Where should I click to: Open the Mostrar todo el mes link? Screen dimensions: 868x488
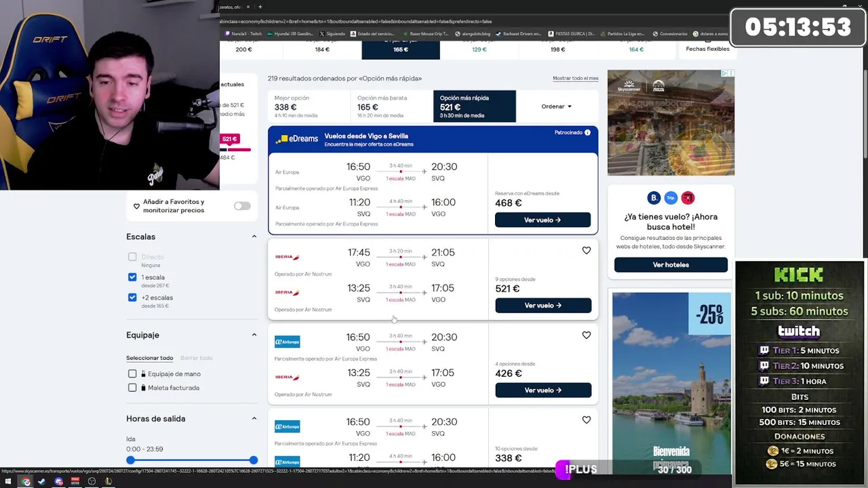(576, 79)
